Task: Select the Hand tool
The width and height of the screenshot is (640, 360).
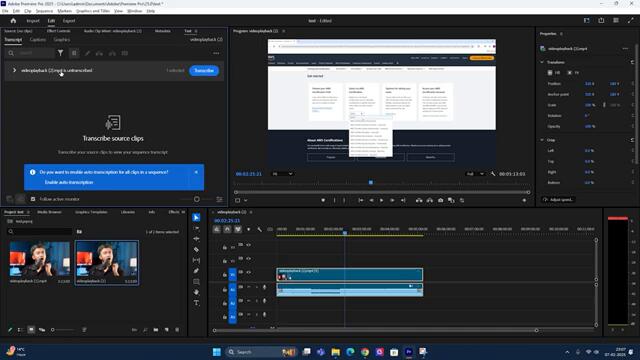Action: (196, 292)
